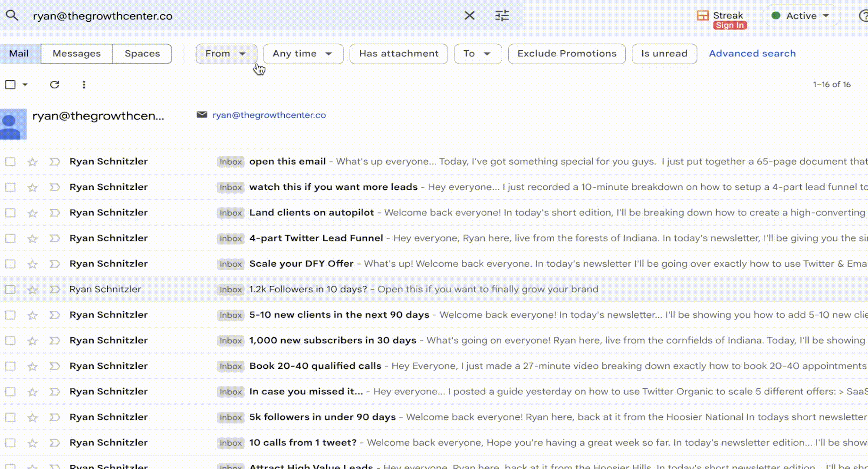Click the refresh icon
Viewport: 868px width, 469px height.
54,85
